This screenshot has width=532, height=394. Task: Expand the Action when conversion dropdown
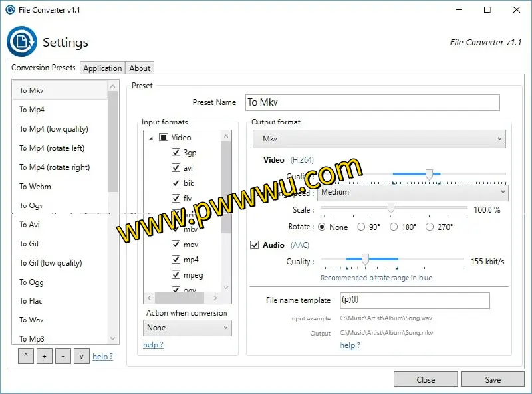click(188, 328)
